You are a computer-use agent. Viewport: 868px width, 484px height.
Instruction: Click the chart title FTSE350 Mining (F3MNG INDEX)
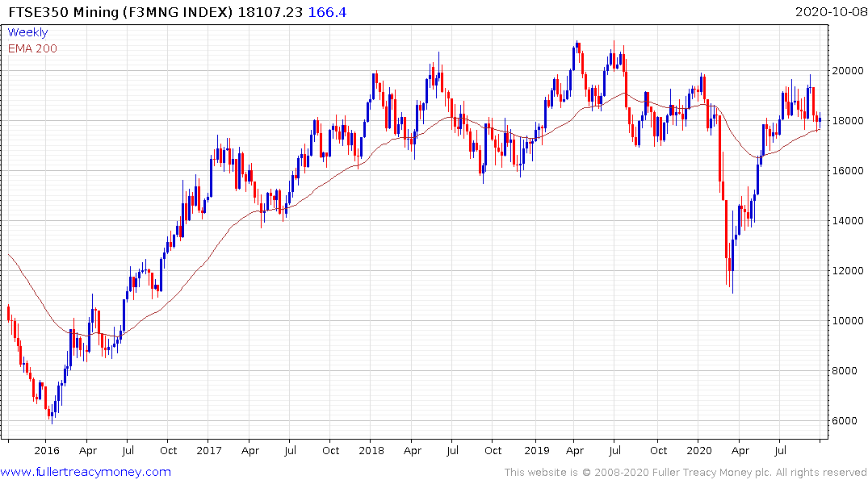(x=120, y=12)
